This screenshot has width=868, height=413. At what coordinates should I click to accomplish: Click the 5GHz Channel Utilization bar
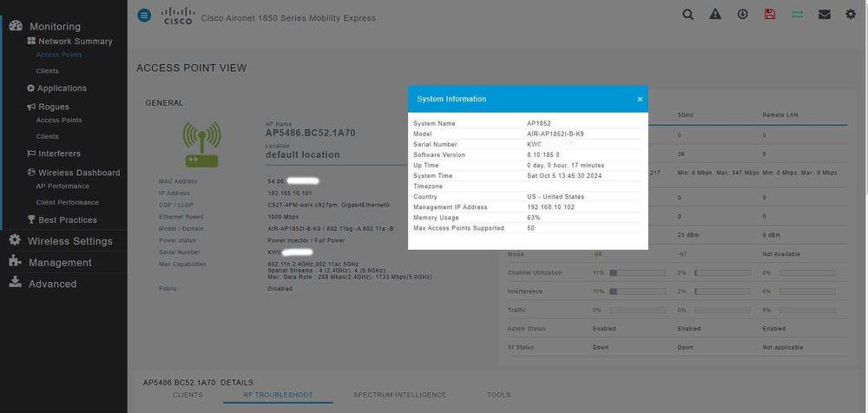[x=722, y=272]
